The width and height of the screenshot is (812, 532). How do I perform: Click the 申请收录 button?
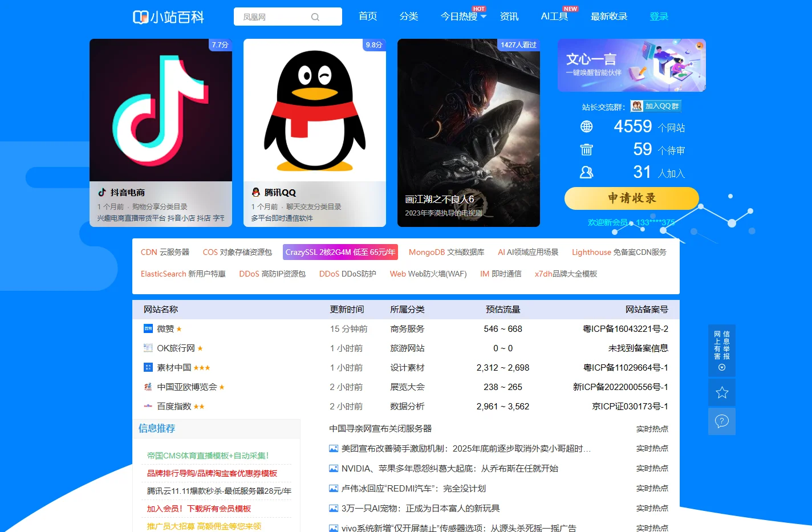coord(632,198)
